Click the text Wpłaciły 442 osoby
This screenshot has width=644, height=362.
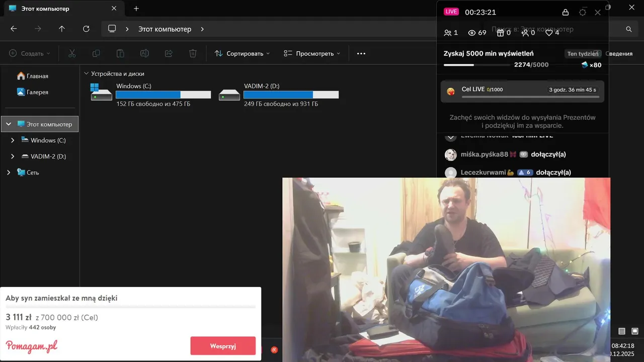pyautogui.click(x=31, y=327)
